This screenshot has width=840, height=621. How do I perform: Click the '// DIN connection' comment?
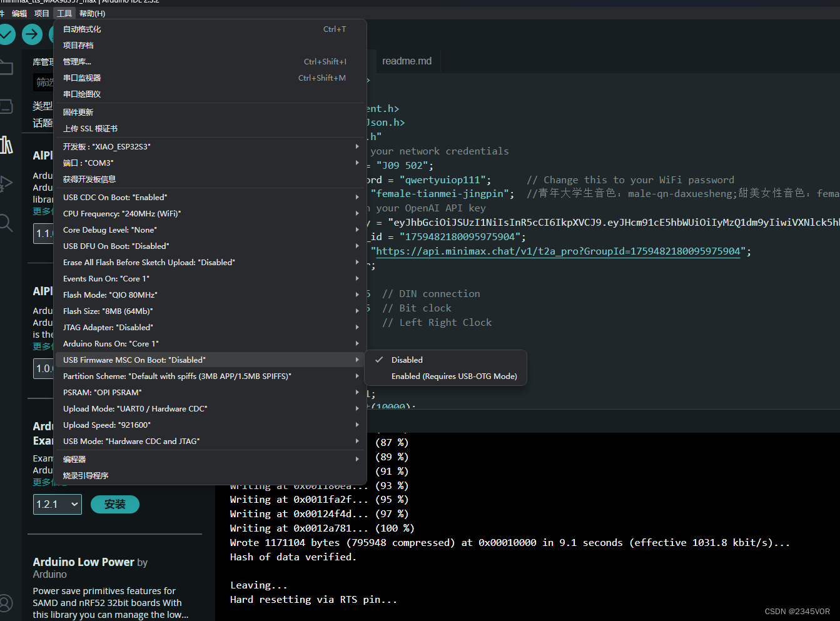(x=431, y=293)
